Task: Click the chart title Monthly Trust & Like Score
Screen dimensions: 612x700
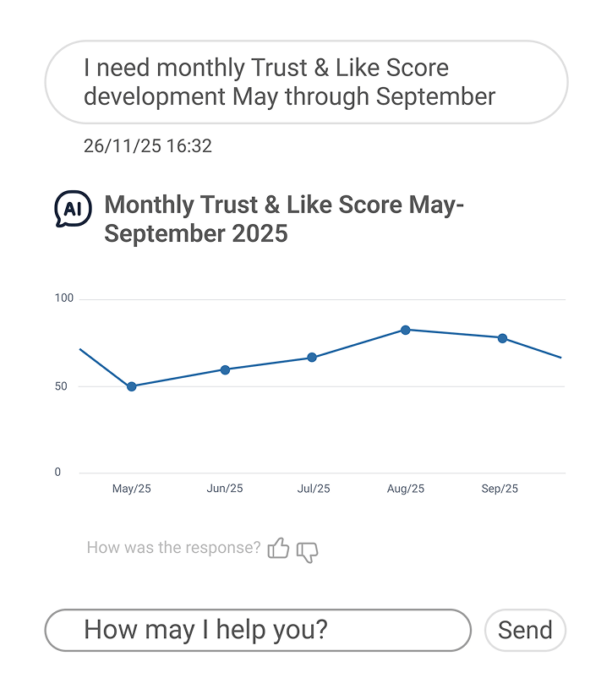Action: click(x=283, y=218)
